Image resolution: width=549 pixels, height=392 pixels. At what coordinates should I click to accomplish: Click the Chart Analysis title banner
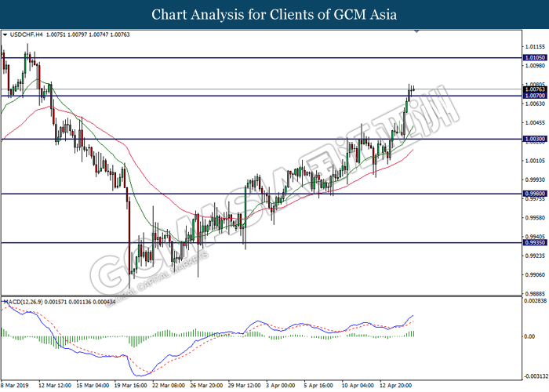(274, 14)
